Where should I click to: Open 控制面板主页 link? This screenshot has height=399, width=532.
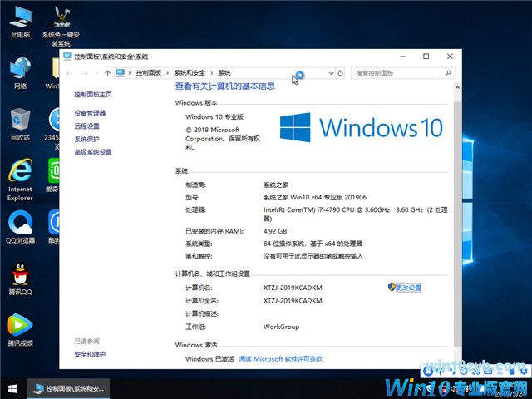click(93, 94)
